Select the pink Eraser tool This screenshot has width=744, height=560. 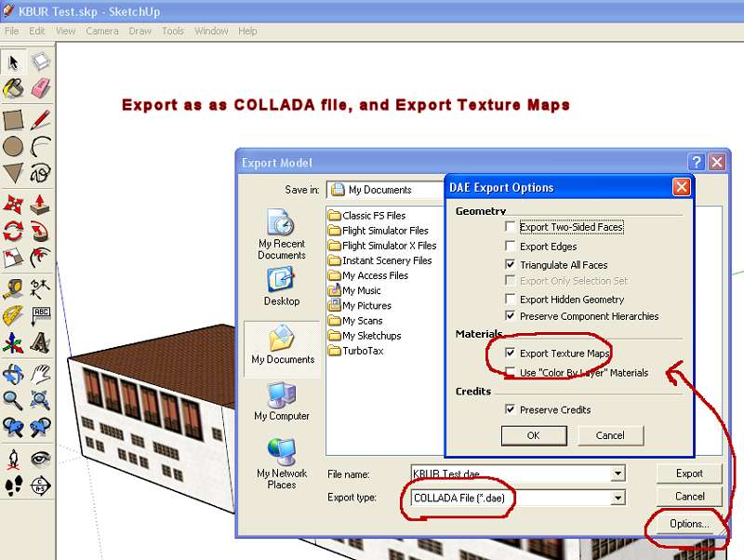(40, 88)
